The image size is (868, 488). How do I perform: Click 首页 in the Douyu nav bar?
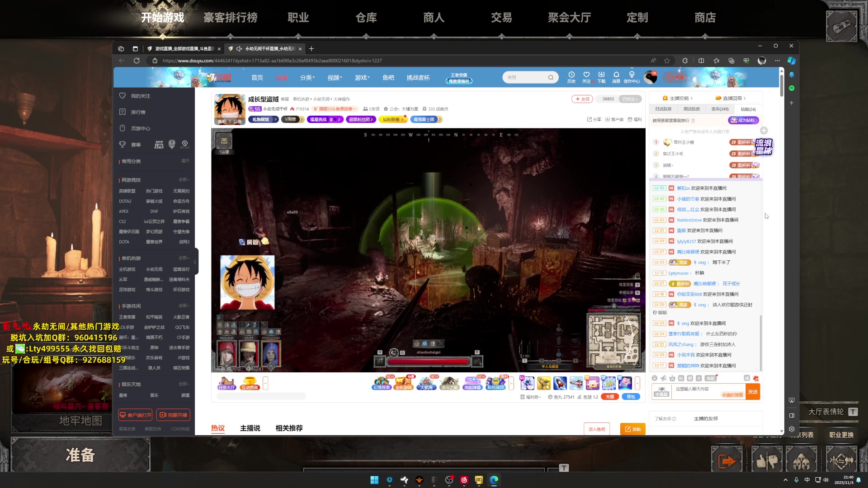257,78
